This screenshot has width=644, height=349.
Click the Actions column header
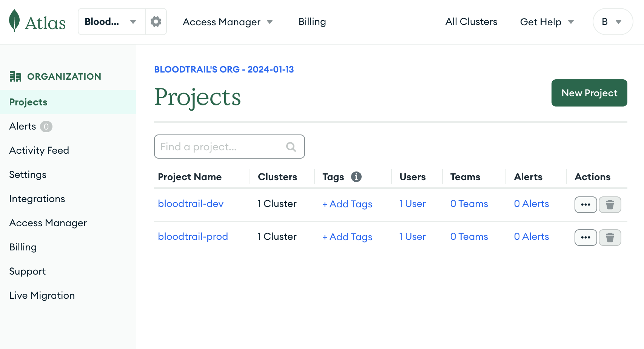593,177
